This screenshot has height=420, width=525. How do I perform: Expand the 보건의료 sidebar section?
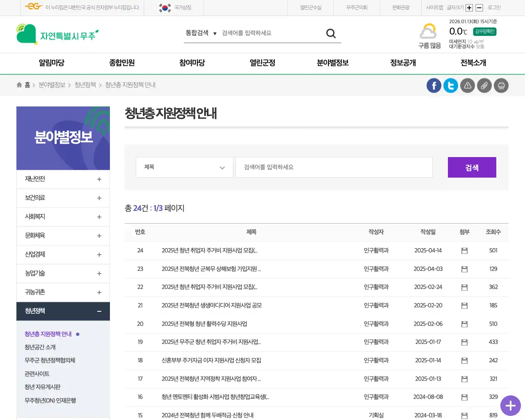[x=63, y=198]
